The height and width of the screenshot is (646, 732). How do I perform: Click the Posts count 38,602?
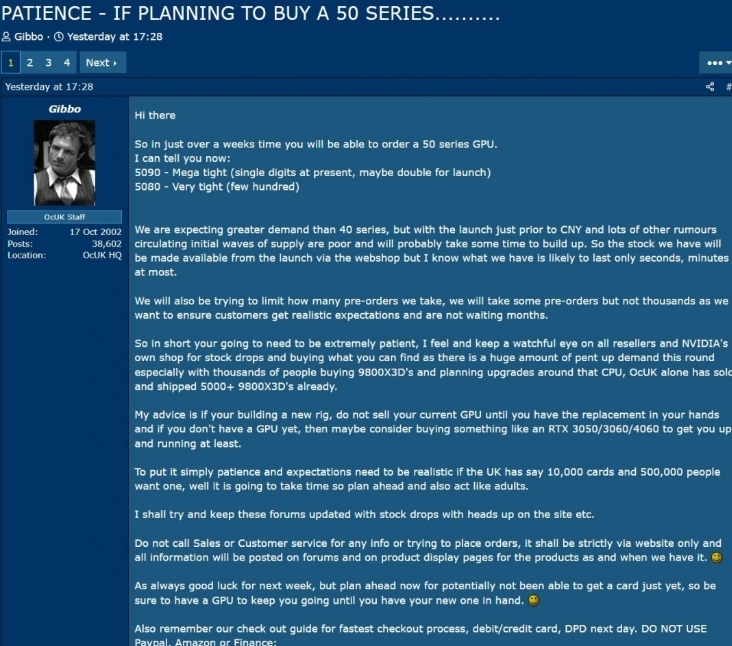pyautogui.click(x=106, y=244)
